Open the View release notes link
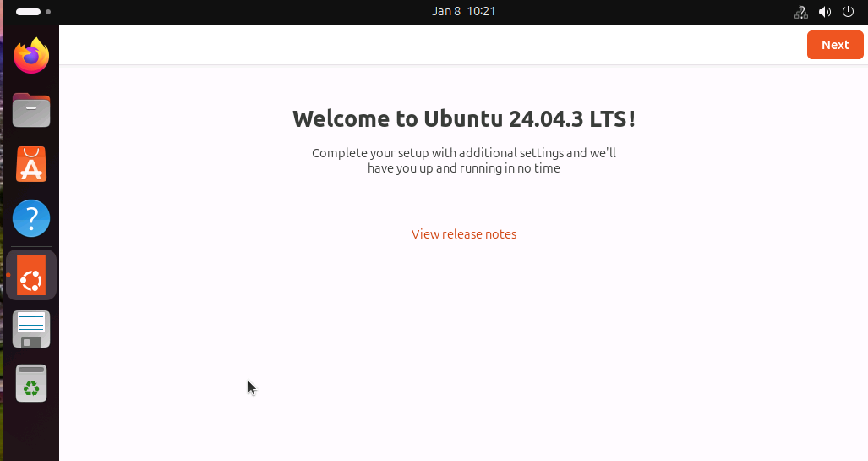 (464, 234)
